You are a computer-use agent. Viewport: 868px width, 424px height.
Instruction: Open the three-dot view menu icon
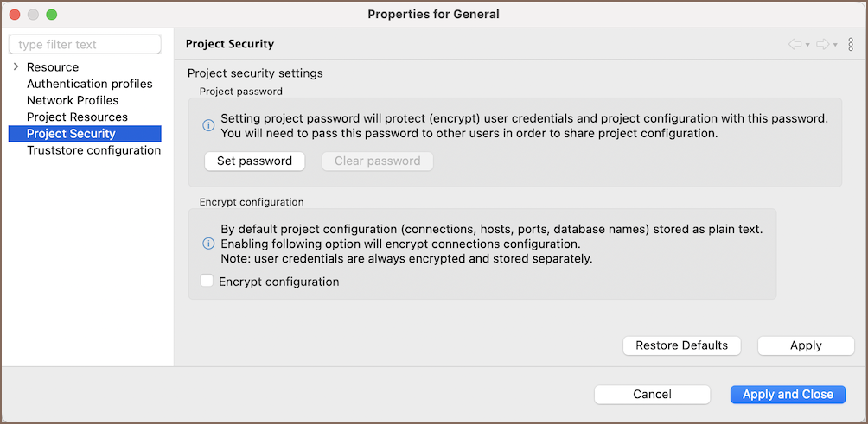851,44
